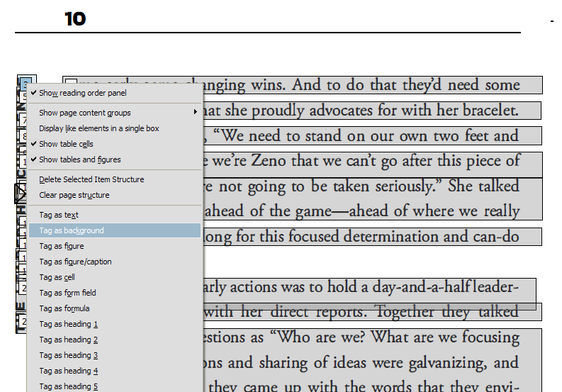Select text region 'with her direct reports'

[286, 312]
